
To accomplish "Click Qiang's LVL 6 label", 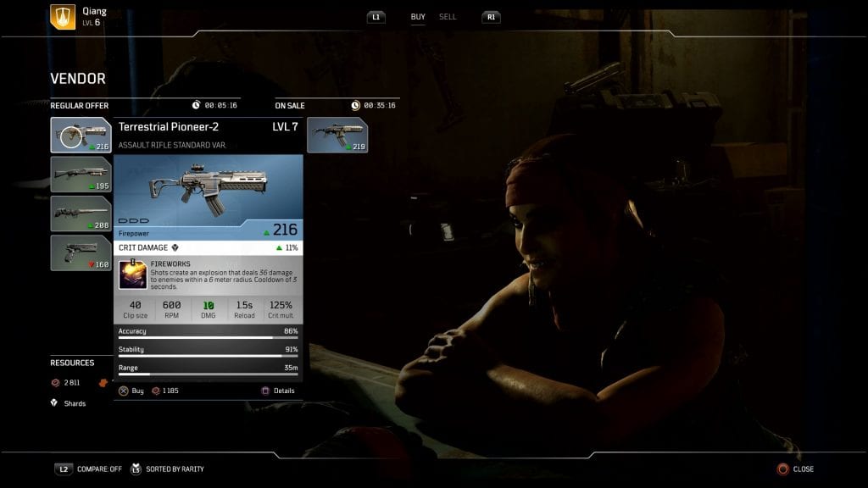I will pyautogui.click(x=92, y=23).
